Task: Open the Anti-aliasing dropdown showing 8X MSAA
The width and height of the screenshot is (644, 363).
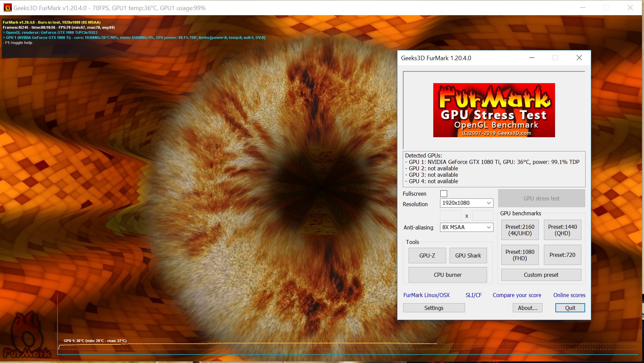Action: (x=466, y=227)
